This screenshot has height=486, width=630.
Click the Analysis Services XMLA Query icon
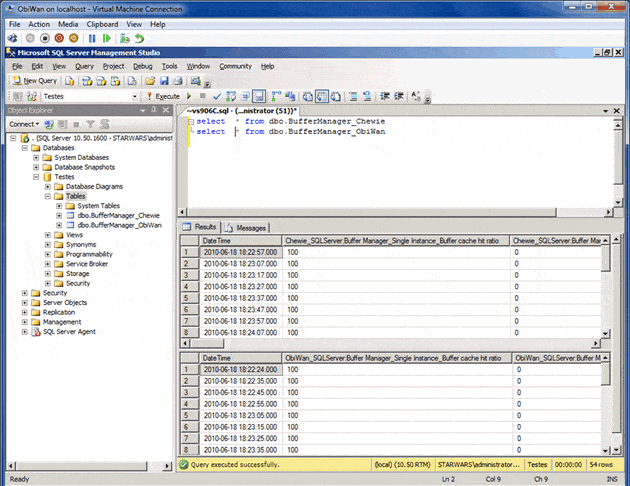click(115, 81)
